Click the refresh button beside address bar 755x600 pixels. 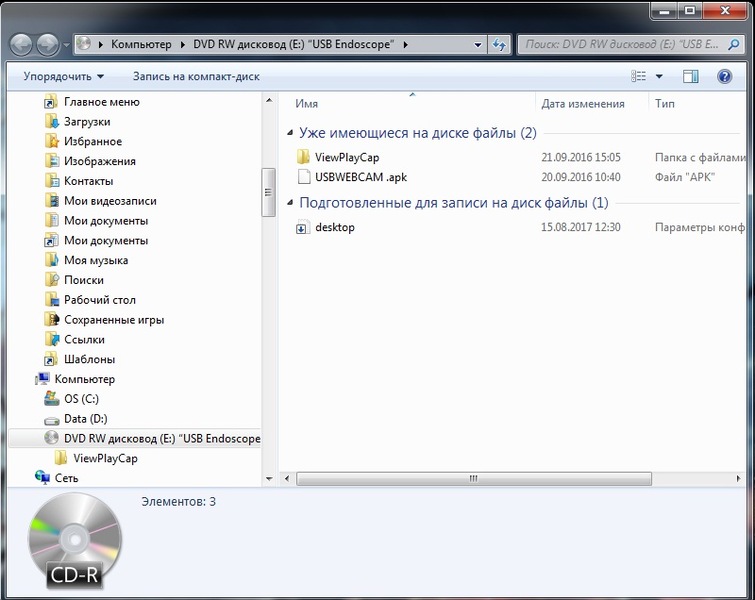pos(500,45)
